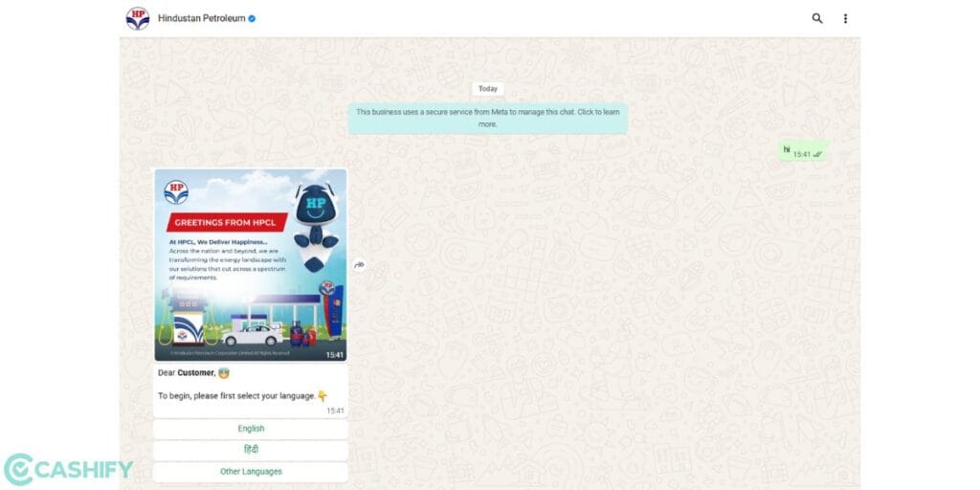Open Hindustan Petroleum profile picture
The height and width of the screenshot is (490, 980).
138,19
